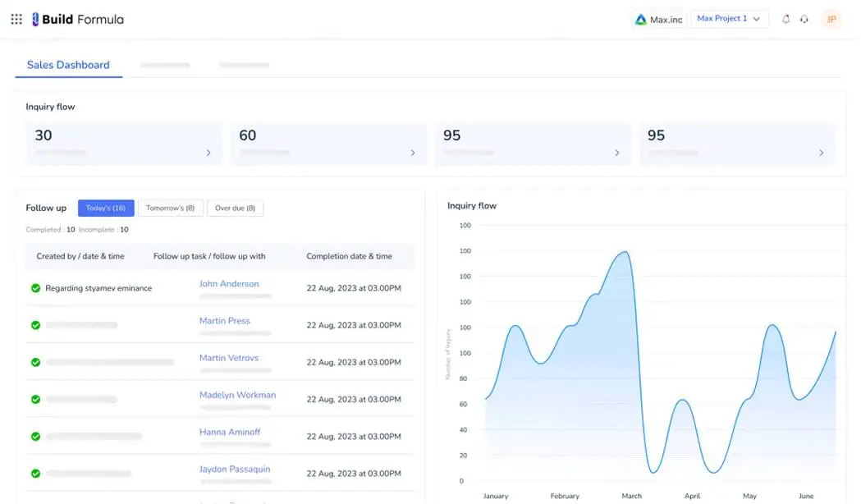861x504 pixels.
Task: Open the notifications bell
Action: coord(785,19)
